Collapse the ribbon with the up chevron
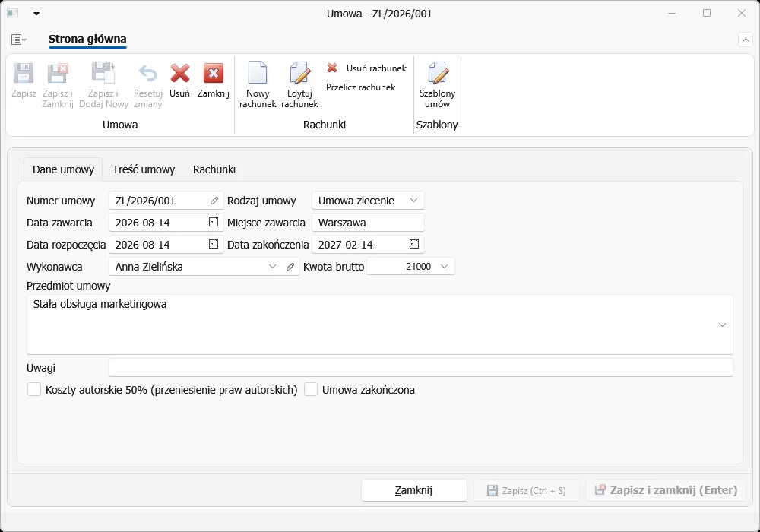The image size is (760, 532). (x=746, y=40)
